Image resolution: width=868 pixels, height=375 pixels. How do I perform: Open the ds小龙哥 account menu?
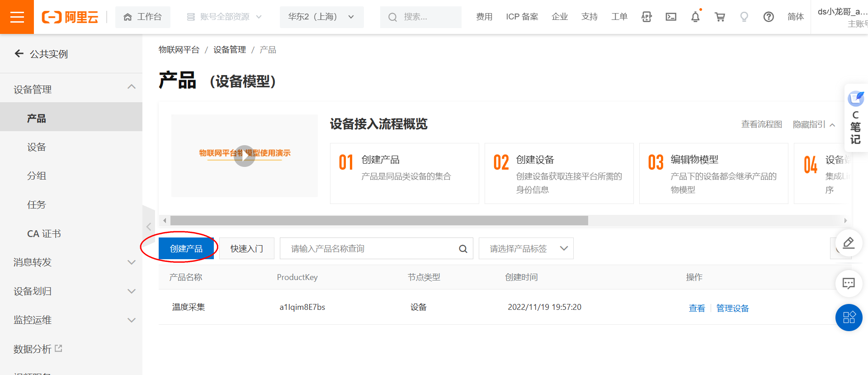tap(842, 17)
